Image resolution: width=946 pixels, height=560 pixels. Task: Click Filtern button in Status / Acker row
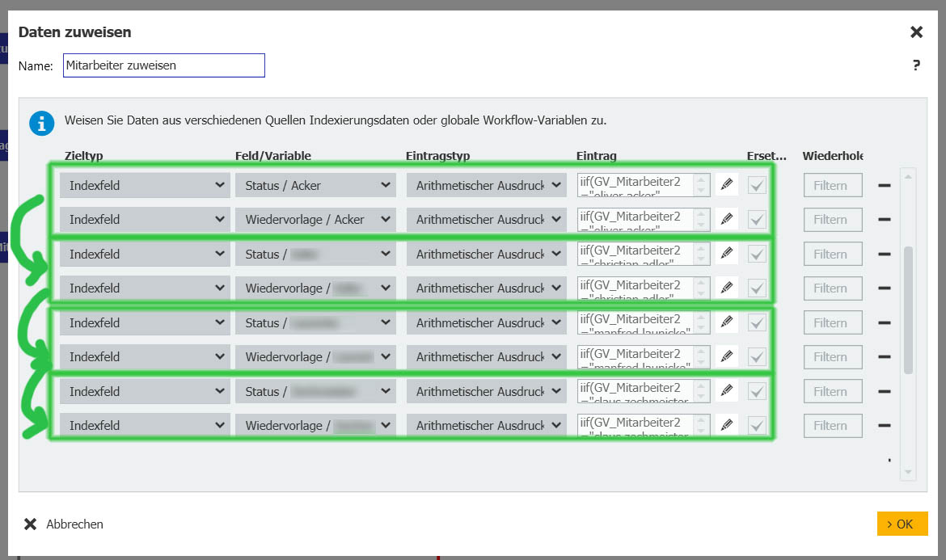tap(832, 185)
